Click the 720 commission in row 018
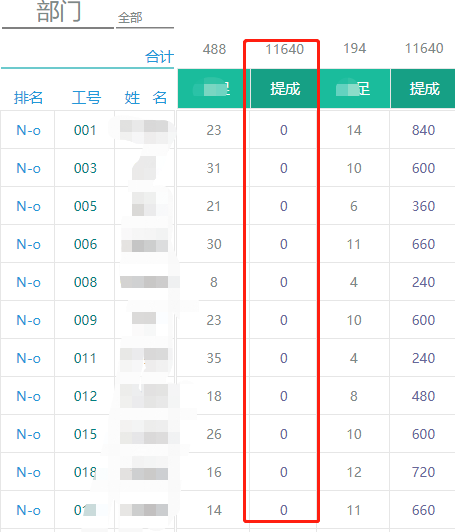The image size is (455, 532). tap(423, 472)
